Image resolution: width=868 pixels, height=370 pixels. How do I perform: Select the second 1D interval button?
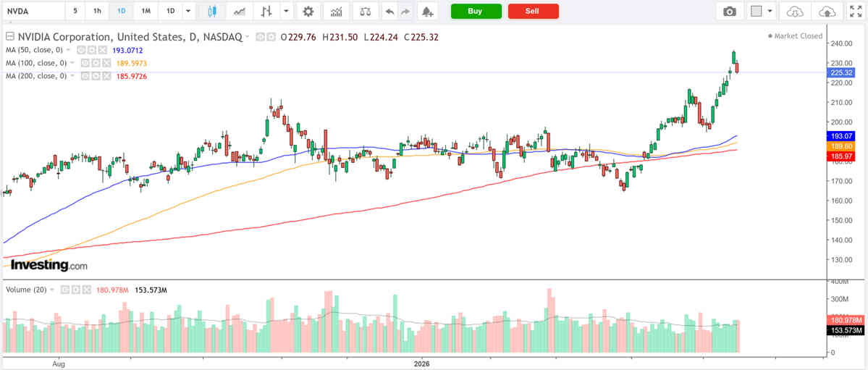click(171, 11)
